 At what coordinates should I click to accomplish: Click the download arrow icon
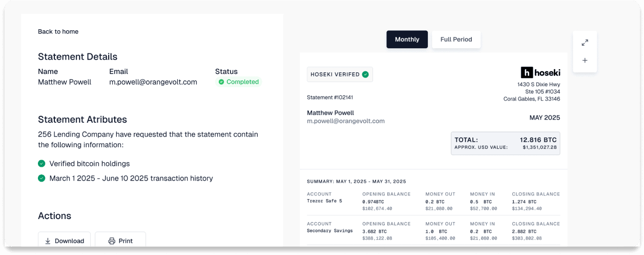48,241
